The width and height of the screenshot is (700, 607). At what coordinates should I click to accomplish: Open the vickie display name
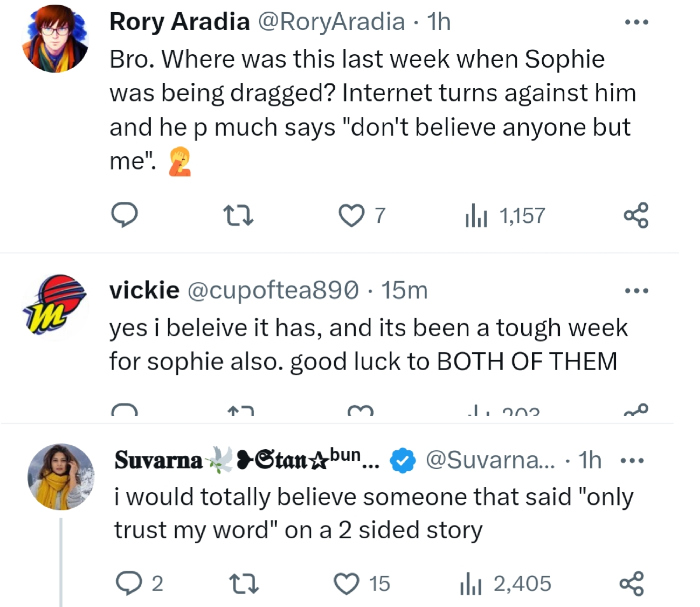point(144,290)
